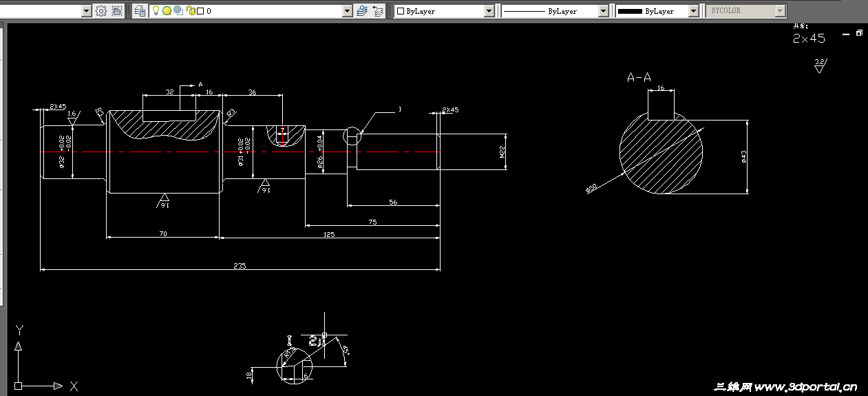Viewport: 868px width, 396px height.
Task: Select the red centerline of the shaft
Action: click(240, 152)
